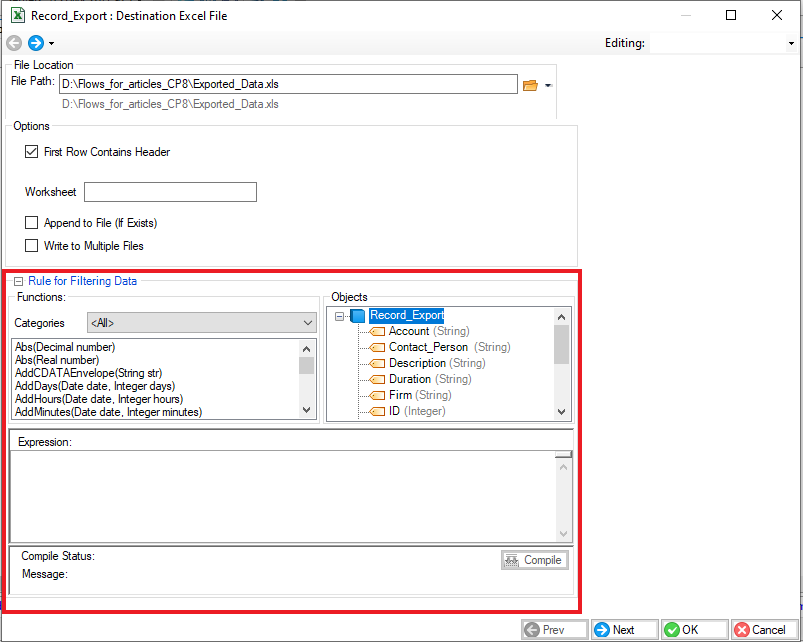The image size is (803, 642).
Task: Click the Excel icon in title bar
Action: coord(17,15)
